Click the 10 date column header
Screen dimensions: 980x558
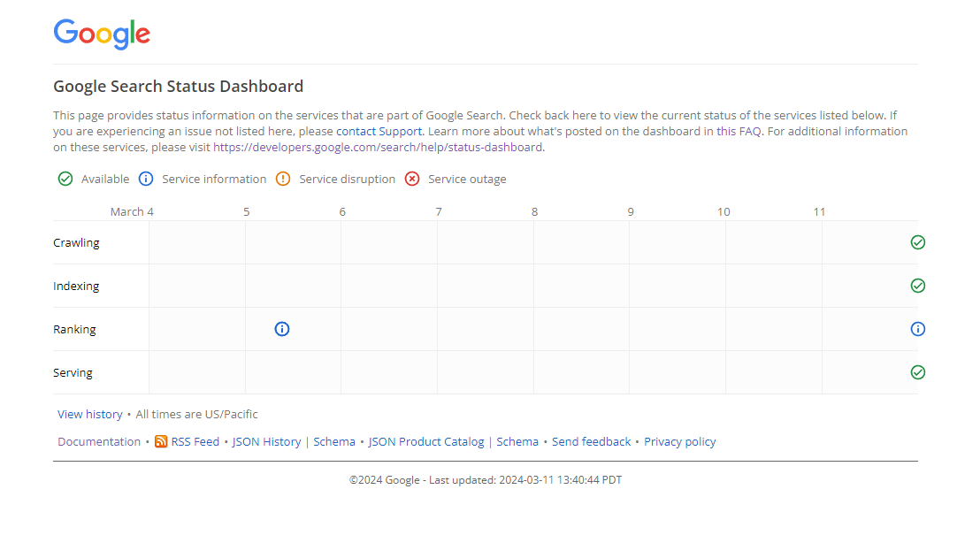click(724, 212)
